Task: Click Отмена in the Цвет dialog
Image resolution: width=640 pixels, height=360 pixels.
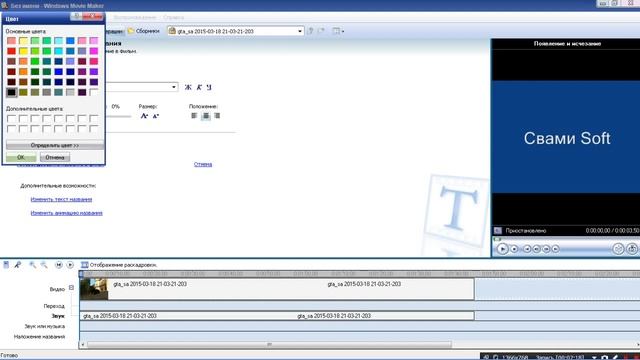Action: click(x=55, y=157)
